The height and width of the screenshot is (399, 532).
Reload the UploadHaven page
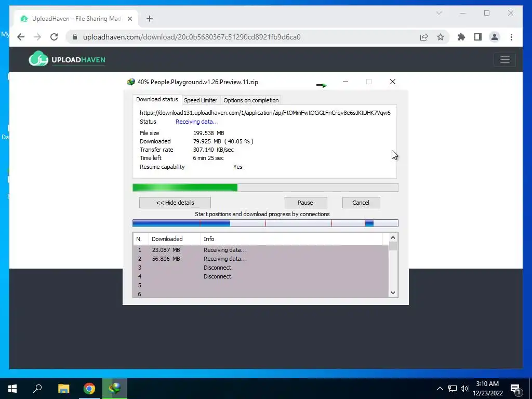(x=54, y=37)
